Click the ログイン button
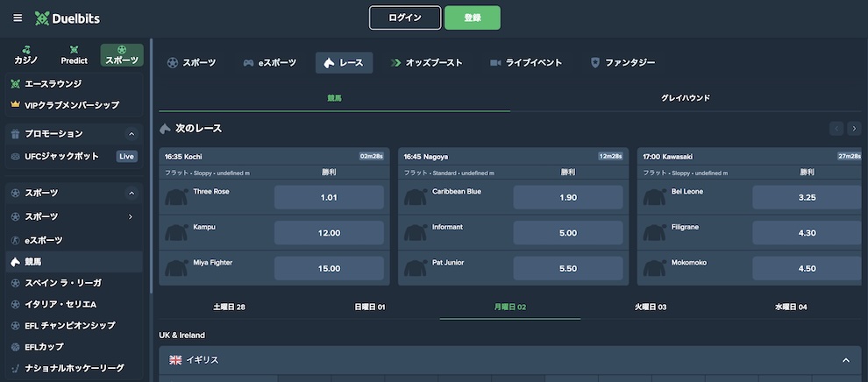This screenshot has height=382, width=868. pyautogui.click(x=405, y=18)
